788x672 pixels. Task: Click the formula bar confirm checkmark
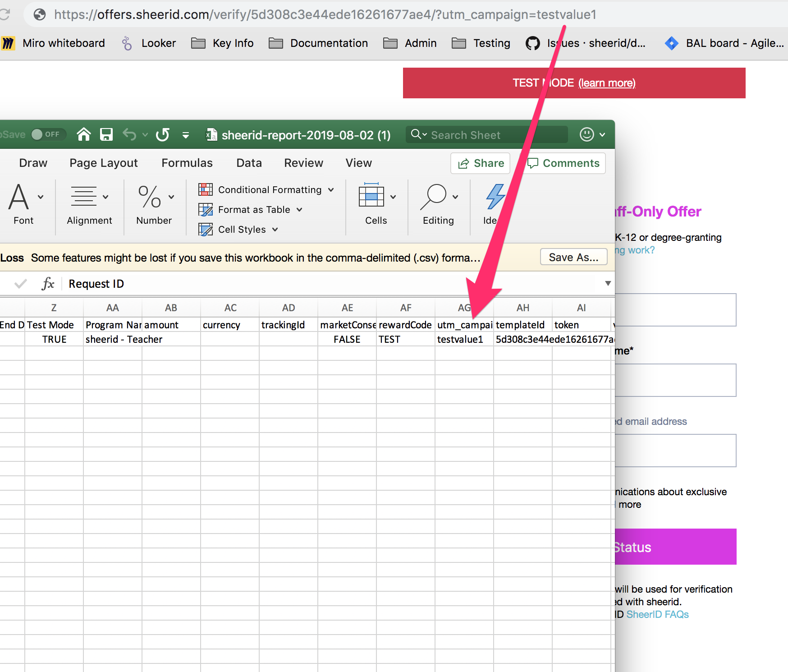20,284
